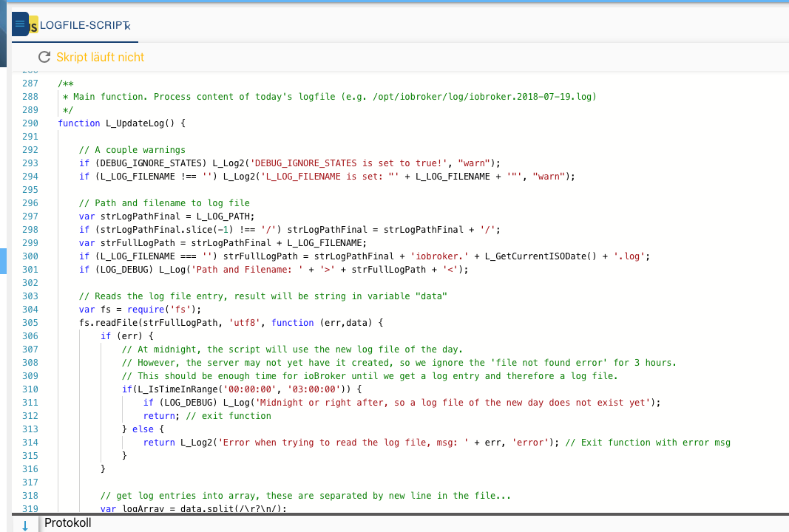Close the LOGFILE-SCRIPT tab with the x
Image resolution: width=789 pixels, height=532 pixels.
click(128, 27)
